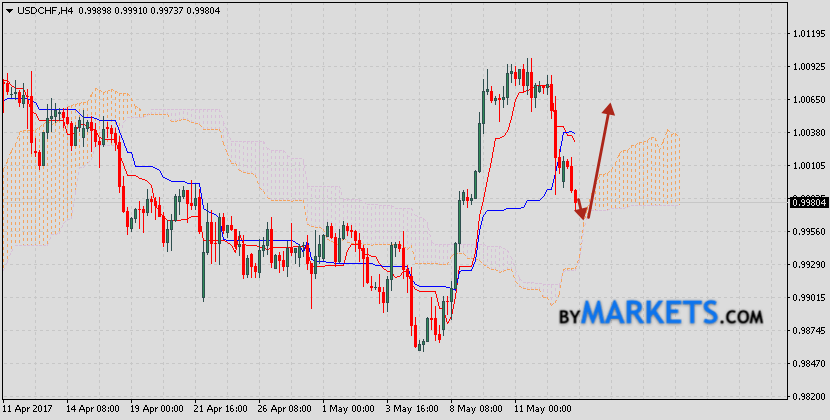The image size is (830, 420).
Task: Click the 1.00650 price axis label
Action: click(x=808, y=100)
